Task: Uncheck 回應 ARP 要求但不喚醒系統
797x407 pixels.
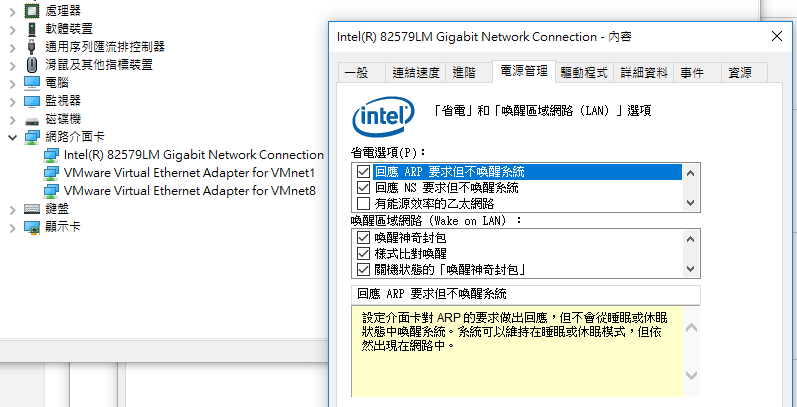Action: coord(363,172)
